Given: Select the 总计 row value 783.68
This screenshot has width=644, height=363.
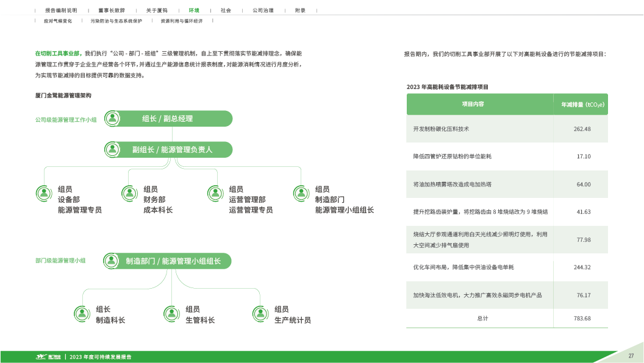Looking at the screenshot, I should pyautogui.click(x=582, y=319).
